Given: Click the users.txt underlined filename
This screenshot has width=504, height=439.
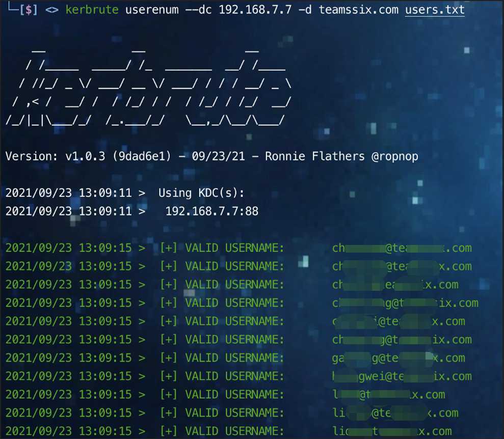Looking at the screenshot, I should click(435, 10).
